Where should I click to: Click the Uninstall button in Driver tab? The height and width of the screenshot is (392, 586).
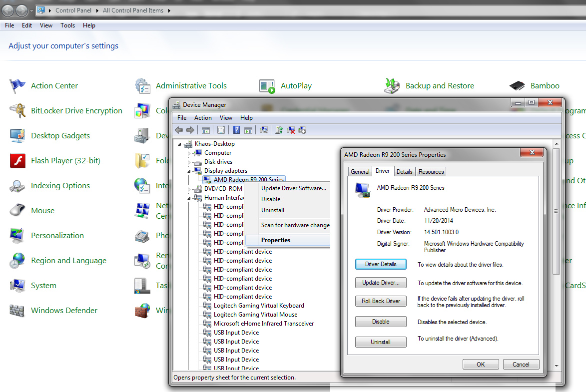coord(381,342)
